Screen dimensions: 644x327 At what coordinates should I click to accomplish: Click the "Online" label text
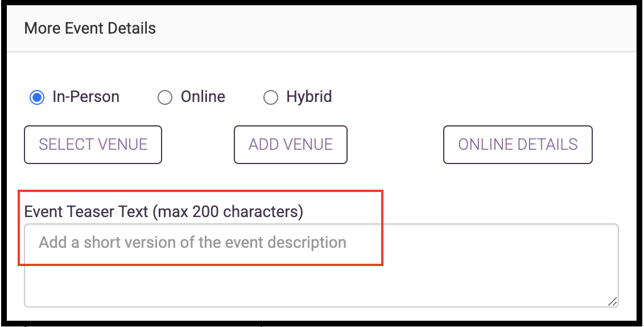click(203, 97)
